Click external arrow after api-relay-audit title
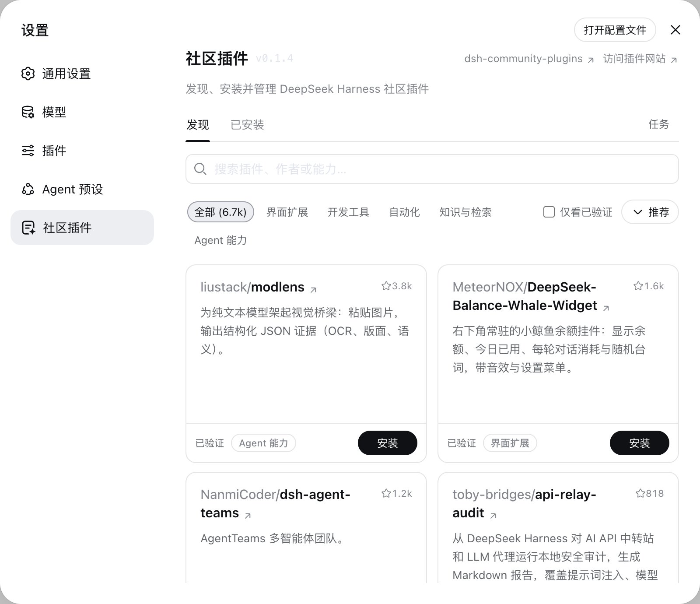The height and width of the screenshot is (604, 700). click(493, 516)
